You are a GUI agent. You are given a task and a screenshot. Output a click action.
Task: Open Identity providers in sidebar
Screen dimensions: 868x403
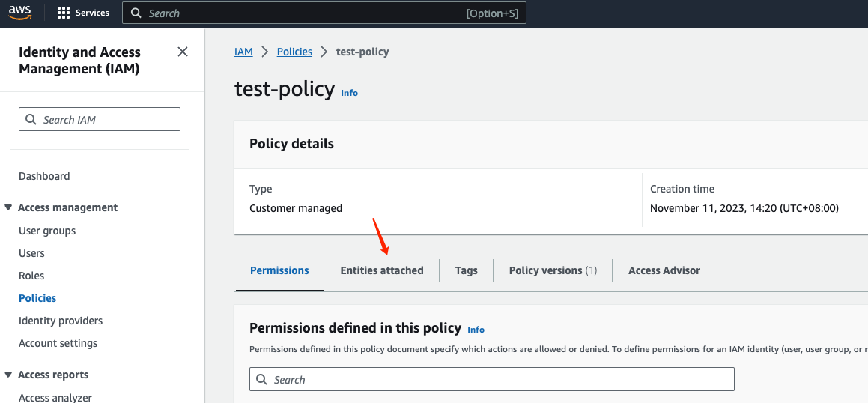61,321
